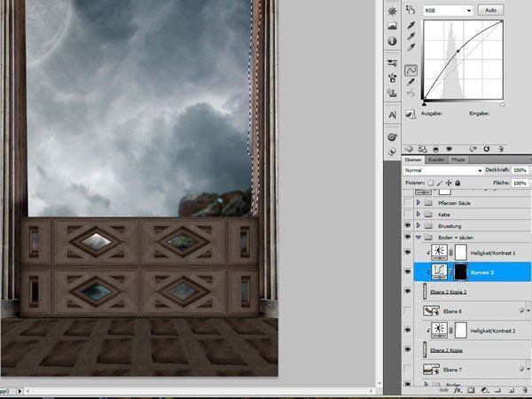
Task: Select the curve midpoint control point
Action: point(458,51)
